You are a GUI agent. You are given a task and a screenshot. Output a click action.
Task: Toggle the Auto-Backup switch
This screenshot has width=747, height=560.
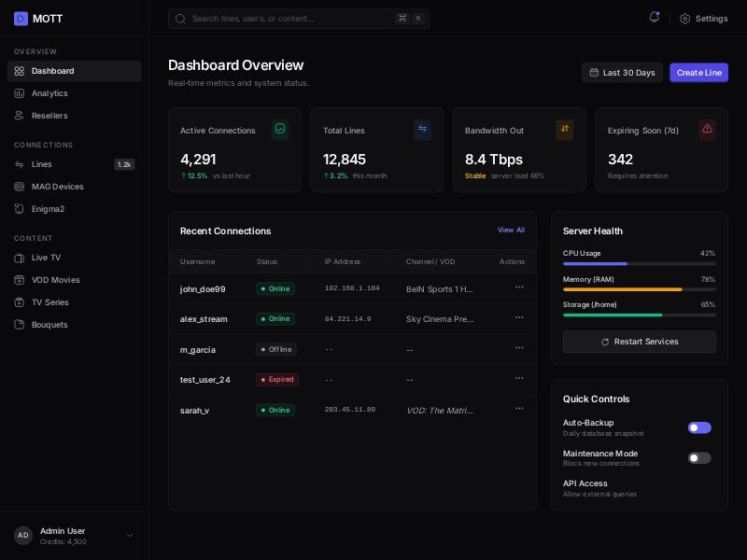pyautogui.click(x=699, y=427)
